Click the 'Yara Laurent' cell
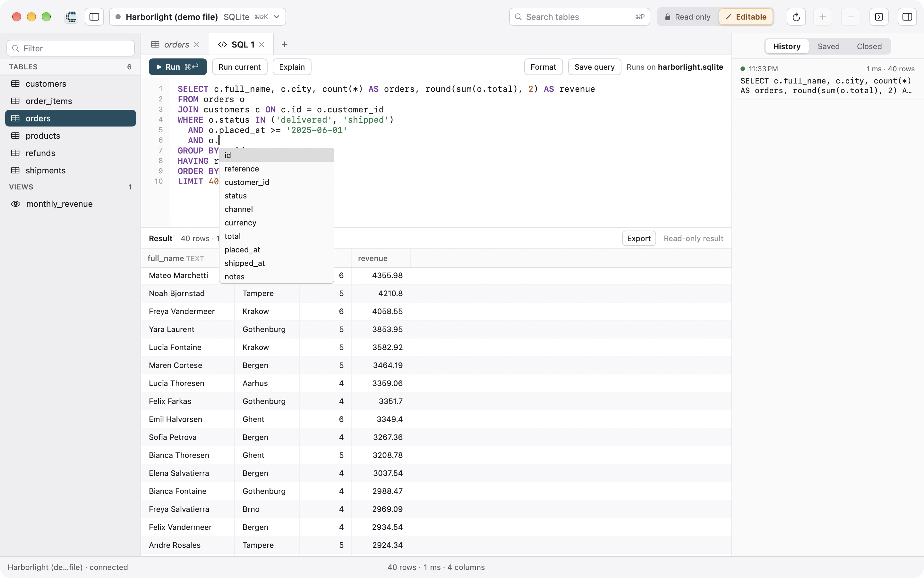The height and width of the screenshot is (578, 924). pyautogui.click(x=188, y=329)
